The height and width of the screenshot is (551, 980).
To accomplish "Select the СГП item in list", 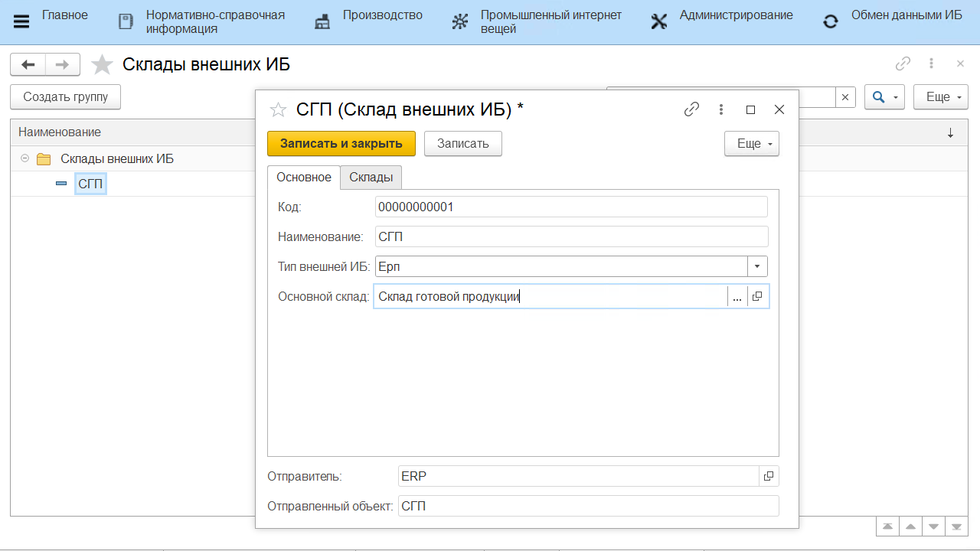I will coord(90,184).
